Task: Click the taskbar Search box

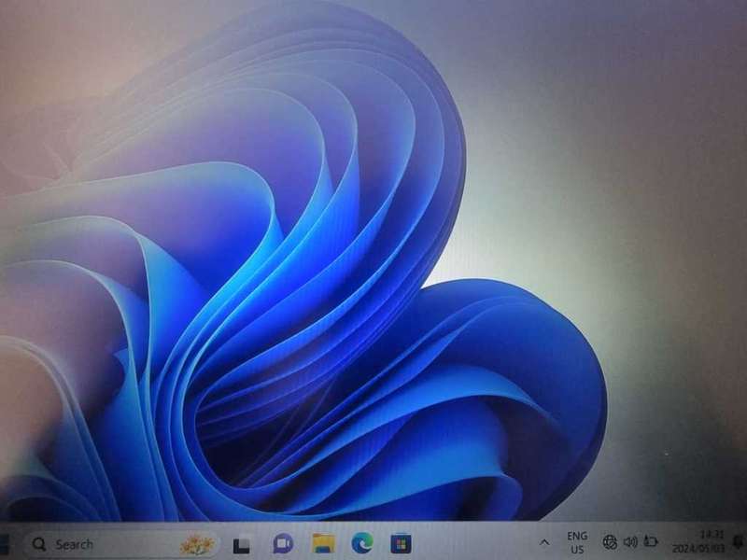Action: point(122,544)
